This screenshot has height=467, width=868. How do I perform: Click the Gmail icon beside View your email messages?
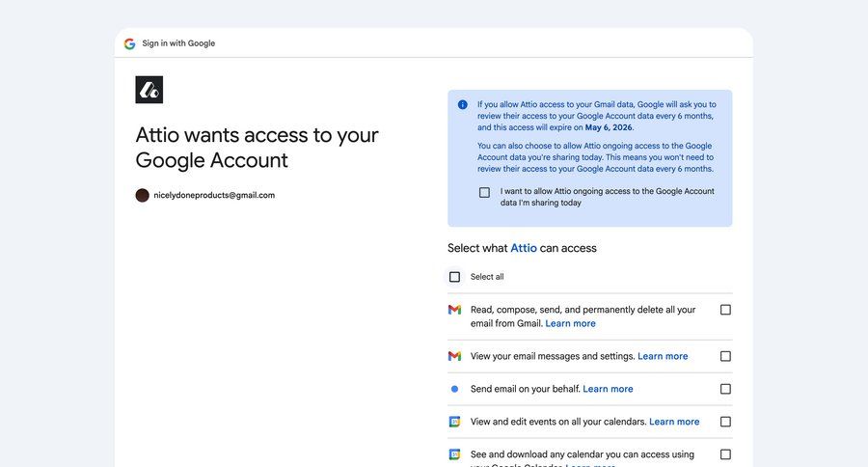click(x=454, y=356)
